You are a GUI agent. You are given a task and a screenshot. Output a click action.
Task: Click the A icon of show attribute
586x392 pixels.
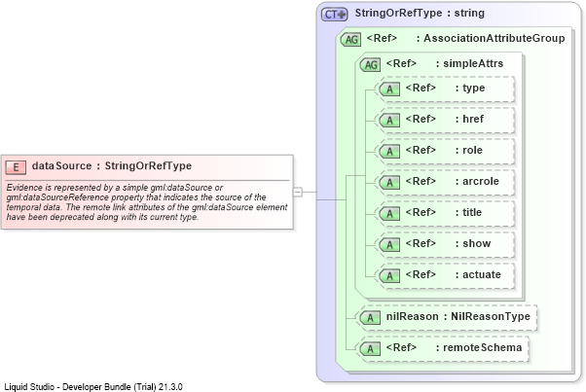pos(389,244)
